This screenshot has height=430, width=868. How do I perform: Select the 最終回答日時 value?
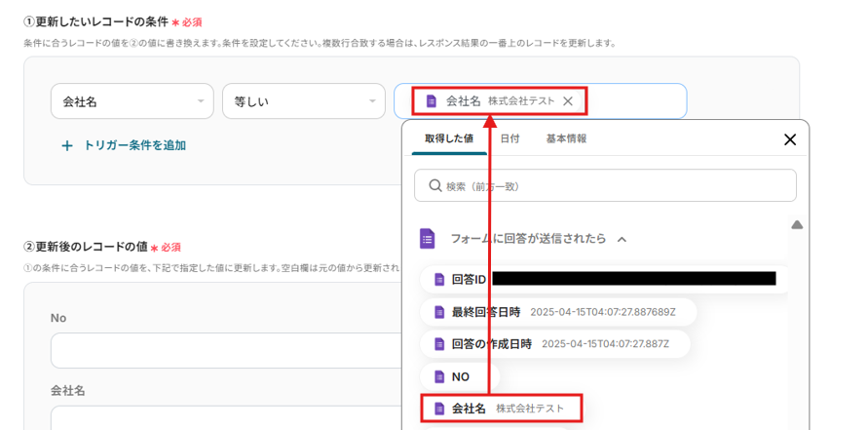pos(558,312)
